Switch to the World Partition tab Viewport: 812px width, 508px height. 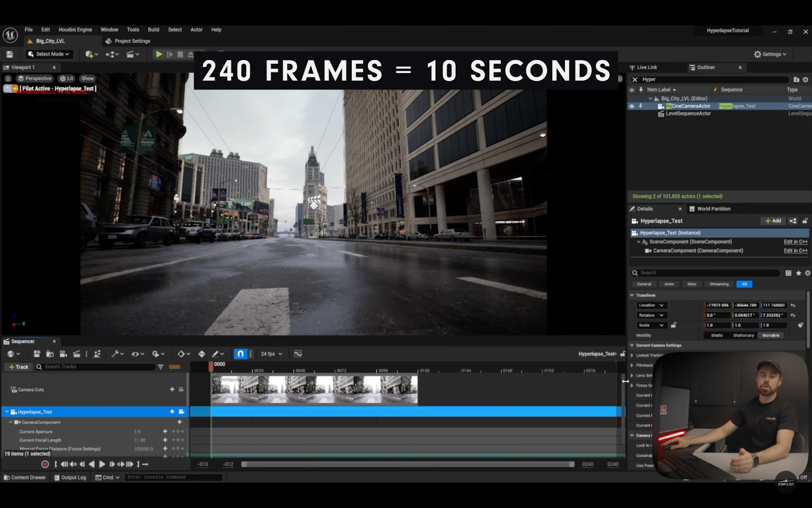[709, 209]
